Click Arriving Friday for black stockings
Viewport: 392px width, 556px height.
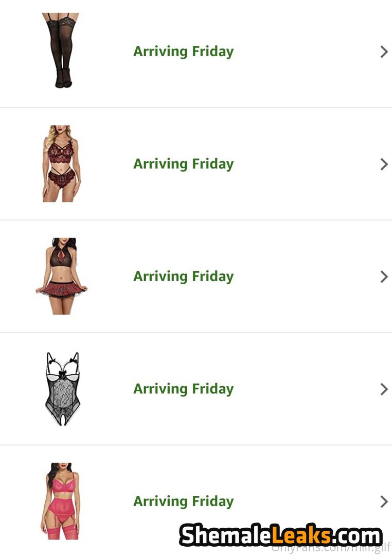pyautogui.click(x=183, y=51)
